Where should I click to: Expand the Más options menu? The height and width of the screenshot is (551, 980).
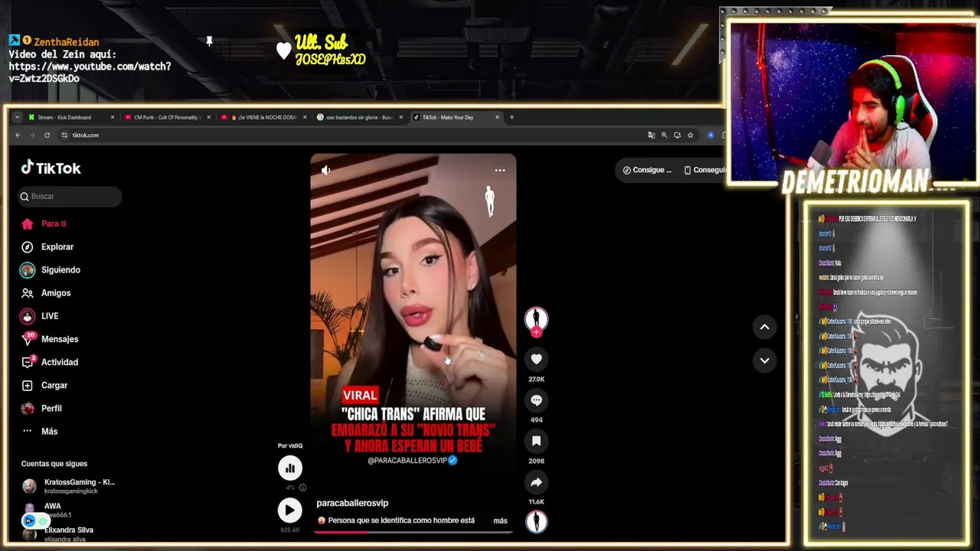click(x=49, y=431)
